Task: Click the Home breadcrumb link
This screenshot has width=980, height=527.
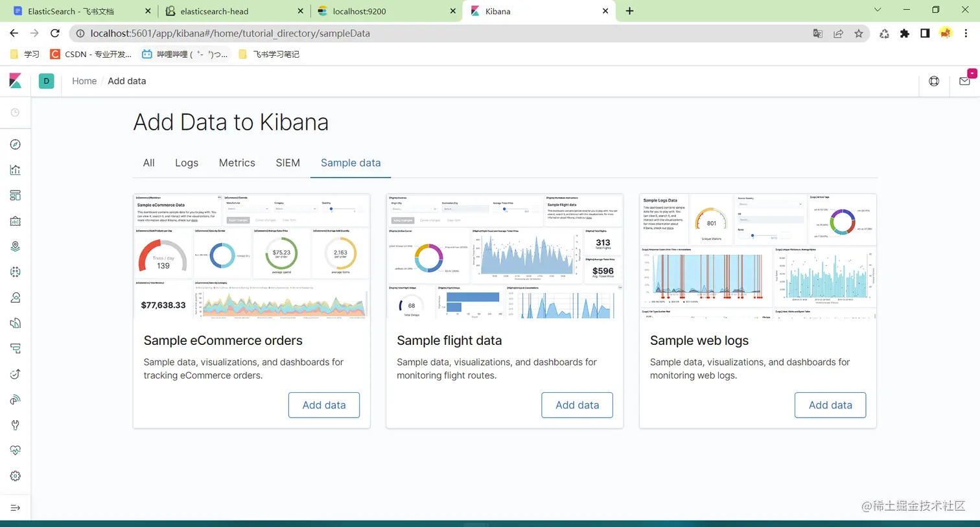Action: pyautogui.click(x=84, y=81)
